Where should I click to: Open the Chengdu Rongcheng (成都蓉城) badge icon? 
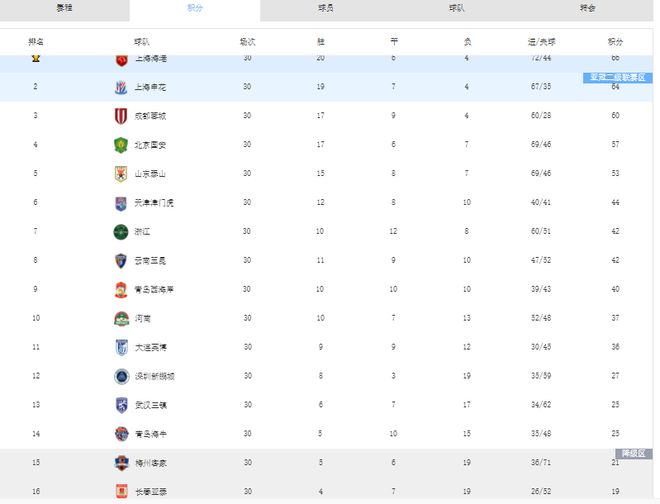[x=121, y=116]
